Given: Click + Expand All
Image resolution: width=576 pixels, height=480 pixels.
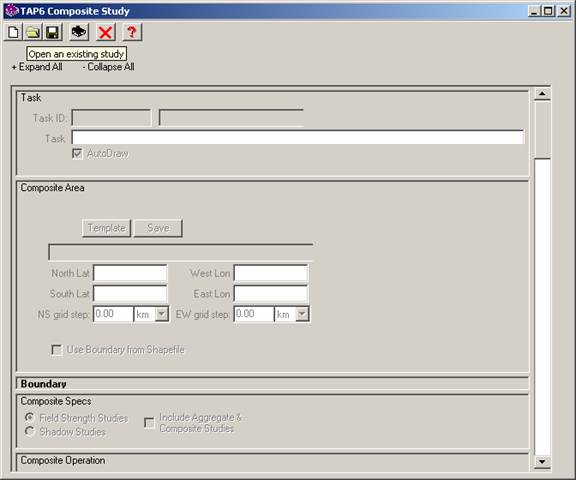Looking at the screenshot, I should click(37, 67).
